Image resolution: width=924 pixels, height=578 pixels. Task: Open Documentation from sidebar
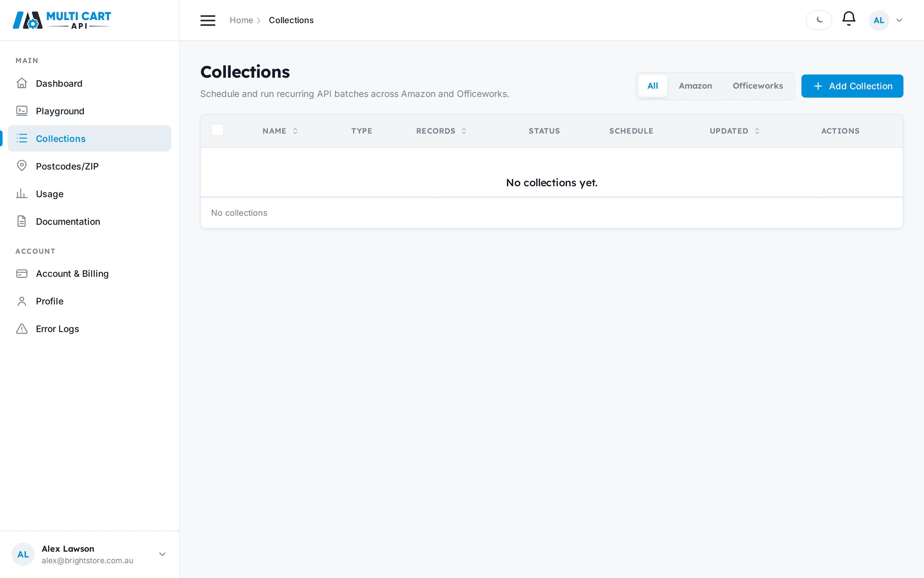click(x=89, y=221)
